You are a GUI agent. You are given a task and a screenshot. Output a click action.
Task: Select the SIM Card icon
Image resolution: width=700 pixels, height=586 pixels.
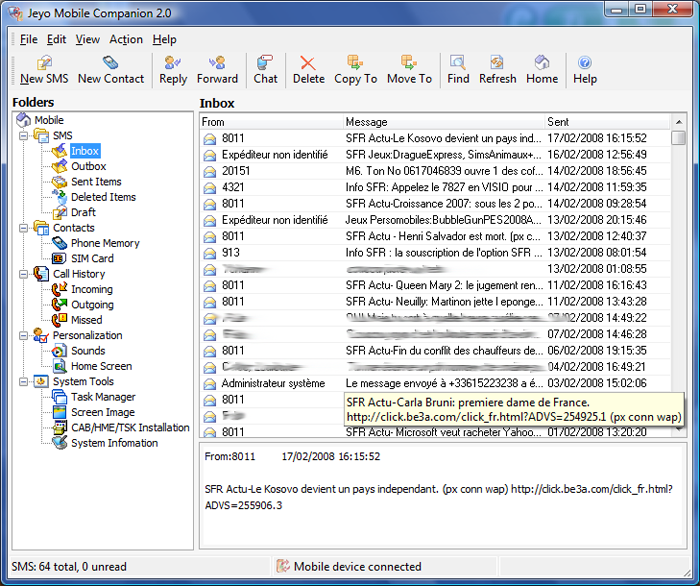pyautogui.click(x=59, y=258)
